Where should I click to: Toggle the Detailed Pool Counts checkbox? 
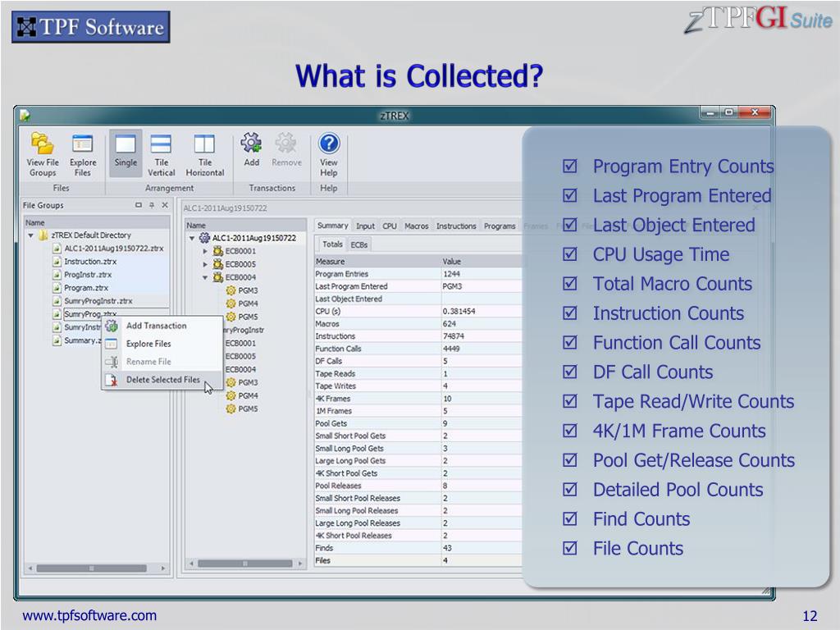pos(570,489)
